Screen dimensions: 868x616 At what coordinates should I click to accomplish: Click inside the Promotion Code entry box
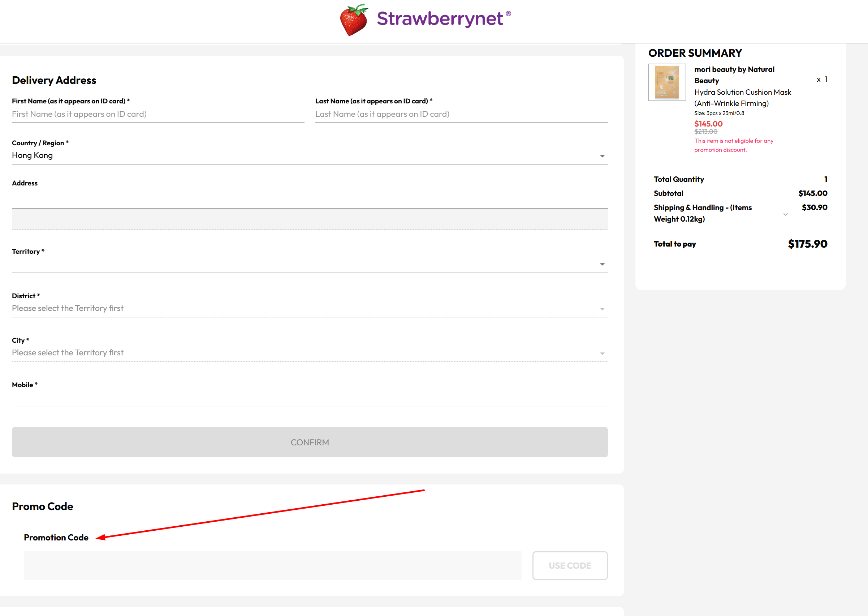272,565
